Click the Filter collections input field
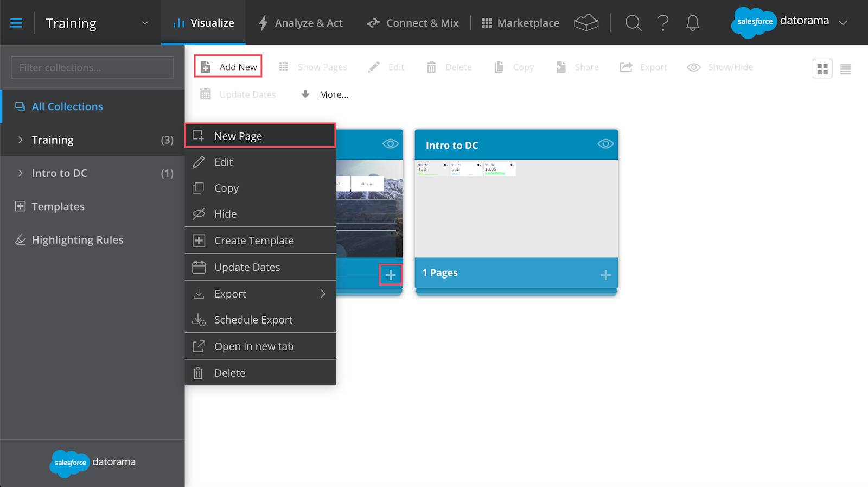Image resolution: width=868 pixels, height=487 pixels. click(92, 67)
